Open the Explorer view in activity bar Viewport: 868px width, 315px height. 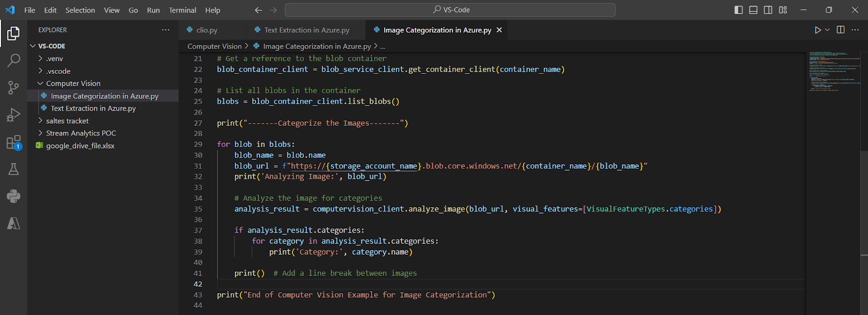coord(14,34)
